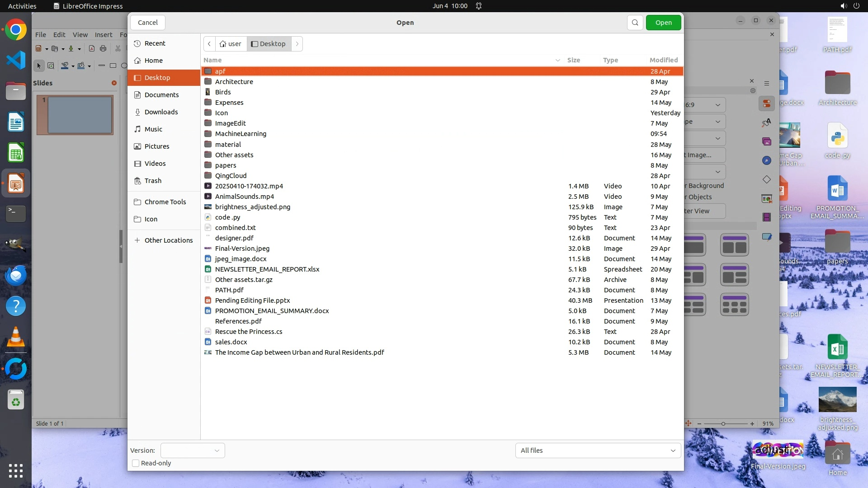Click the user breadcrumb path button
868x488 pixels.
coord(231,44)
